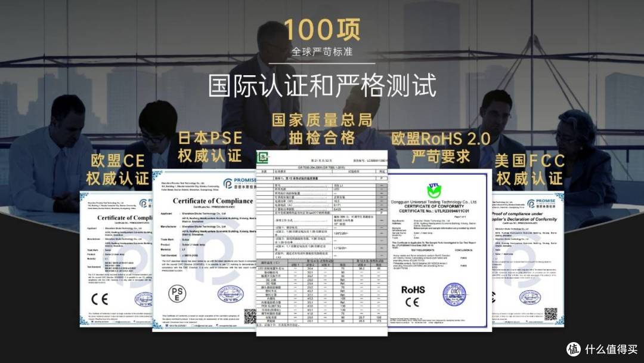Image resolution: width=644 pixels, height=363 pixels.
Task: Click 'Proof of compliance under' on FCC certificate
Action: tap(518, 214)
